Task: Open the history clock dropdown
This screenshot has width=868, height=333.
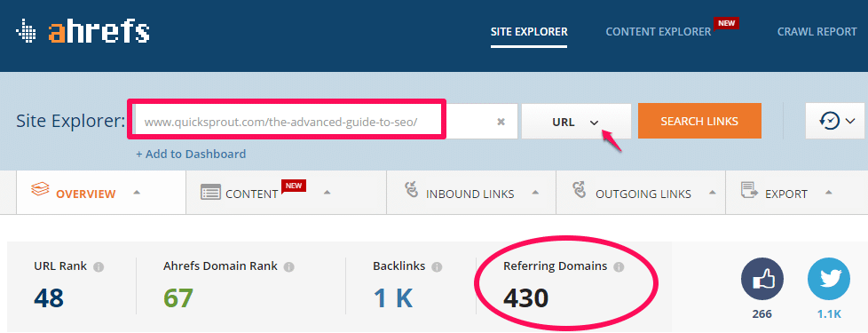Action: click(x=836, y=121)
